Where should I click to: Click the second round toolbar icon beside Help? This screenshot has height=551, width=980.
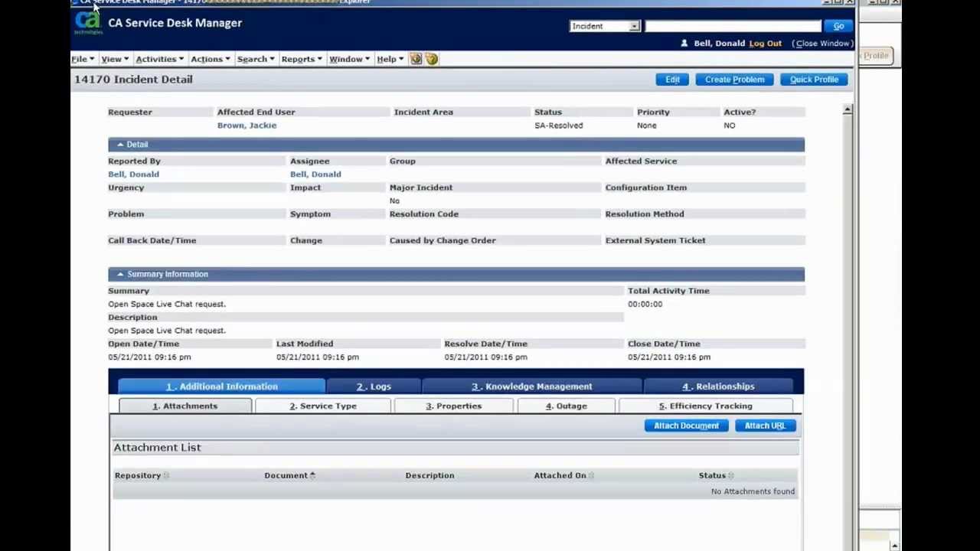click(x=431, y=59)
